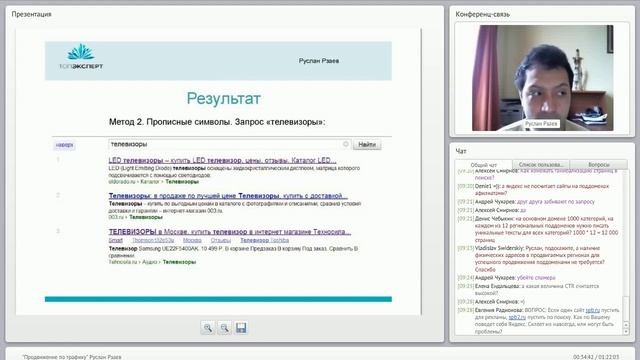Open the 'LED телевизоры – купить LED телевизор' result

(222, 160)
